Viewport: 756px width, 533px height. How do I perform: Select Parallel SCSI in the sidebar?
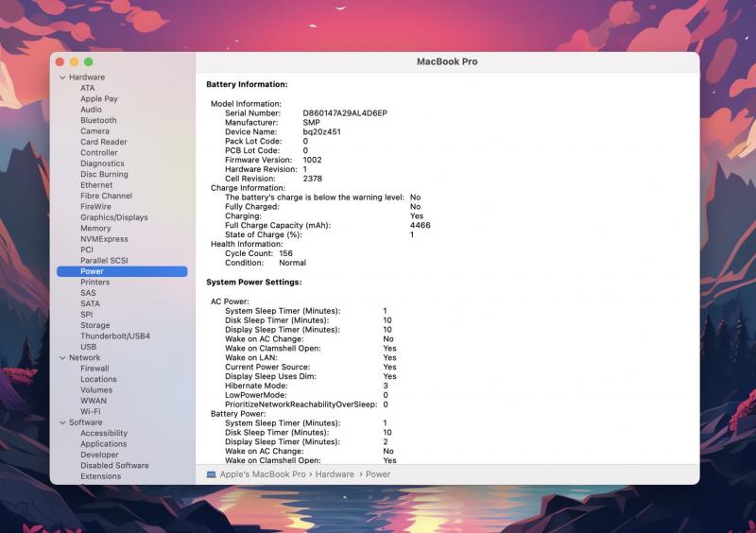click(104, 261)
